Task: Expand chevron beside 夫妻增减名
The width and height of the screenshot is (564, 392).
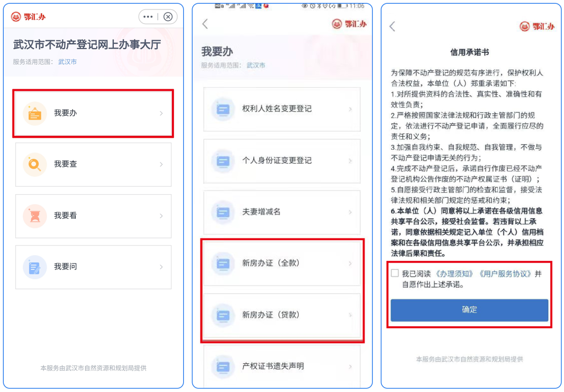Action: (x=350, y=212)
